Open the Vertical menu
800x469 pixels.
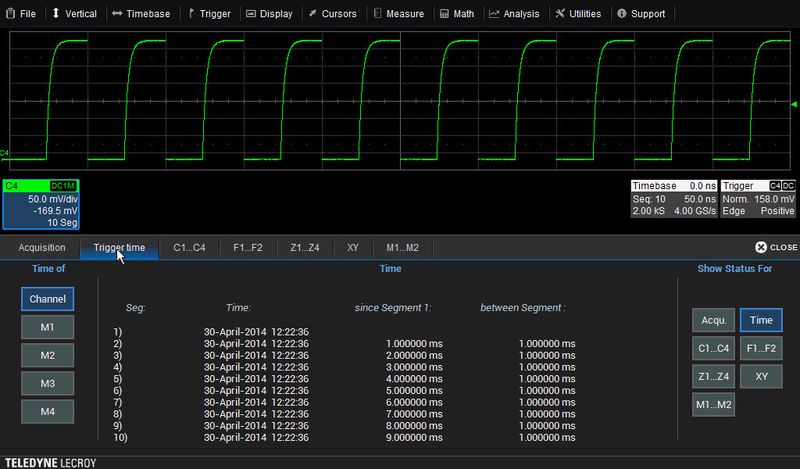74,14
